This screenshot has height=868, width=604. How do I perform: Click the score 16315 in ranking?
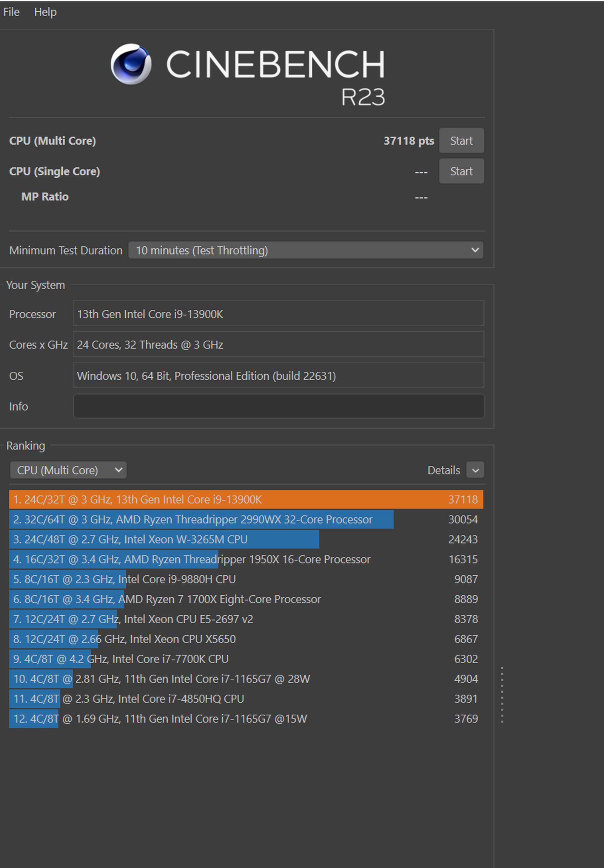point(463,559)
